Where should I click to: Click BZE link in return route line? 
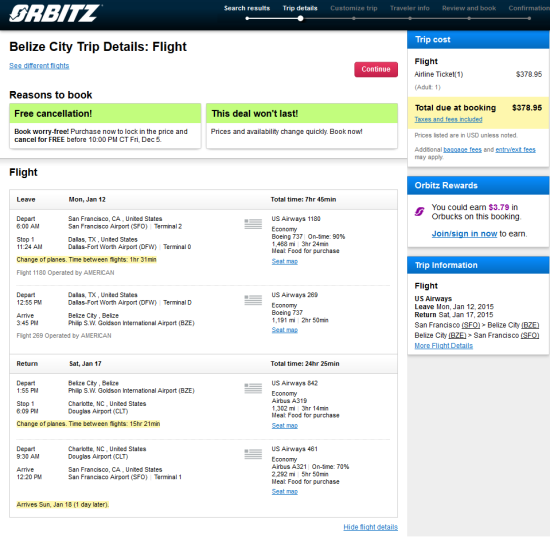point(457,335)
